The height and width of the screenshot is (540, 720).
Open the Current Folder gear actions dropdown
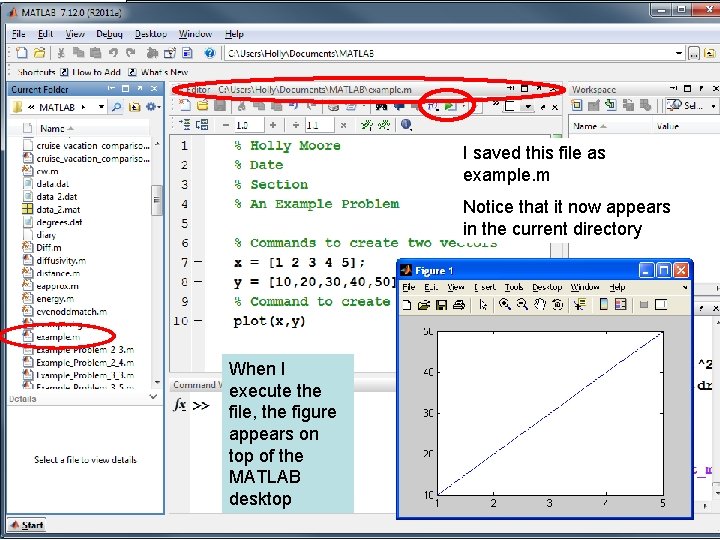(153, 107)
